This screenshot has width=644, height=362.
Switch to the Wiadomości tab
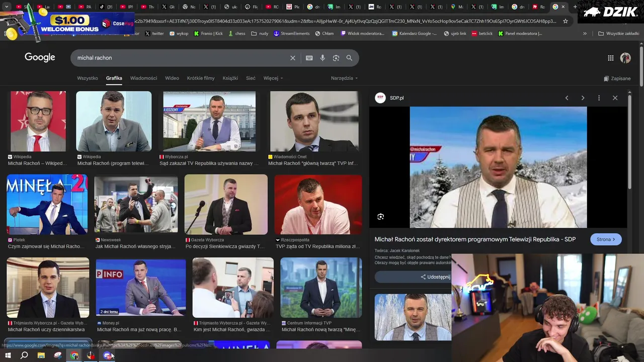point(143,78)
